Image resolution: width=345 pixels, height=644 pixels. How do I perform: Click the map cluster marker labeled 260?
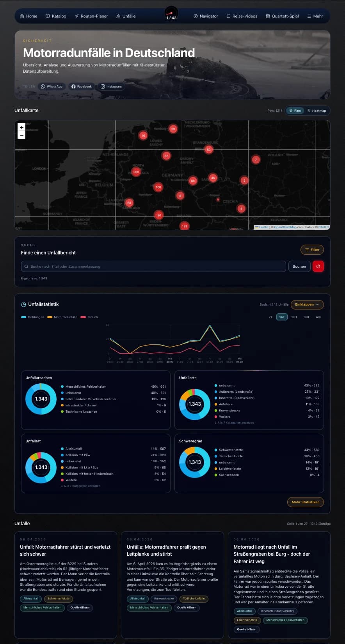(136, 172)
